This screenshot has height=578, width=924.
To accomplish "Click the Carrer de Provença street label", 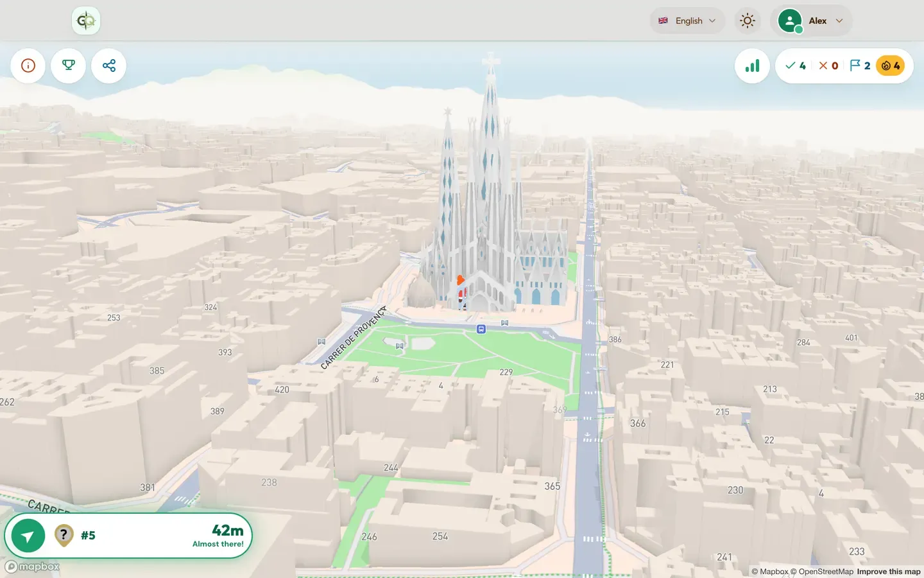I will click(x=354, y=338).
